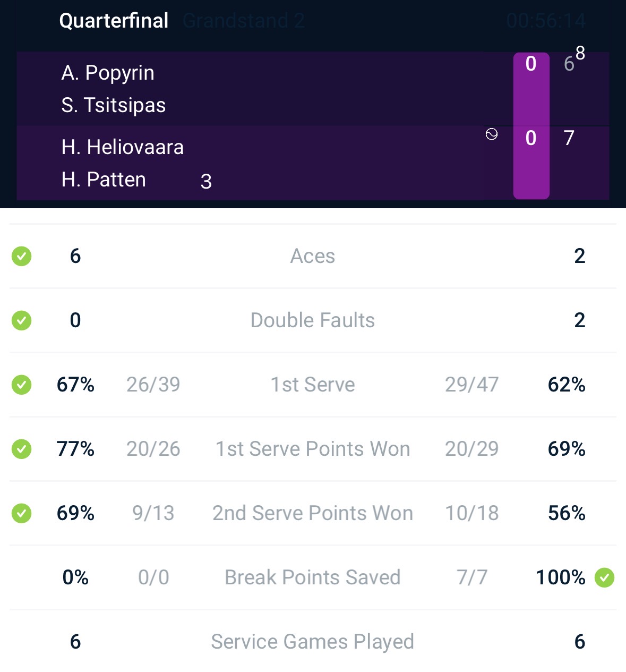Image resolution: width=626 pixels, height=672 pixels.
Task: Tap the Grandstand 2 court name
Action: point(244,21)
